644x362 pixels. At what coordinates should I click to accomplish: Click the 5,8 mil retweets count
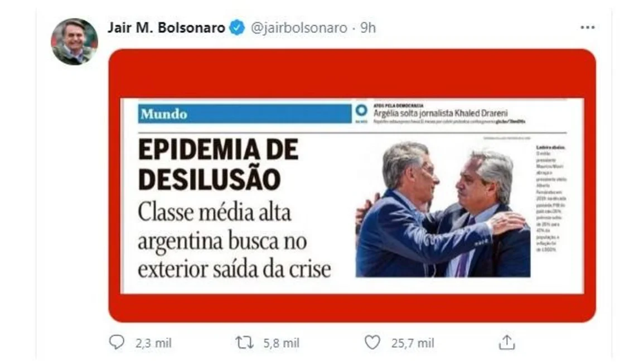pyautogui.click(x=282, y=343)
